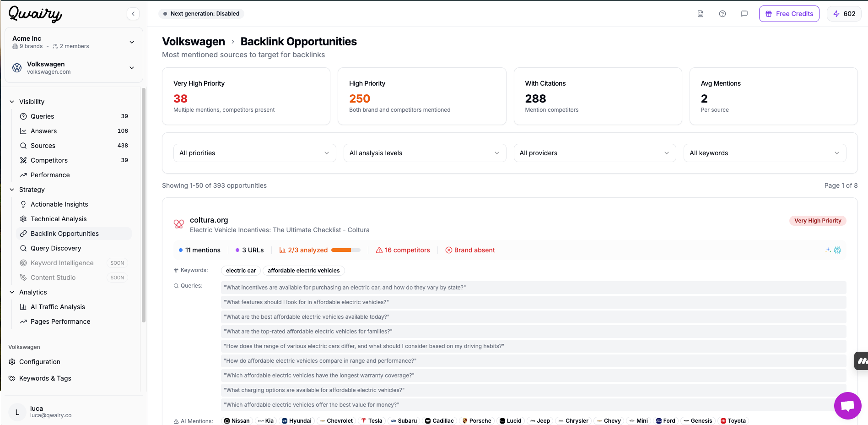The height and width of the screenshot is (425, 868).
Task: Select the Very High Priority stat card
Action: 246,96
